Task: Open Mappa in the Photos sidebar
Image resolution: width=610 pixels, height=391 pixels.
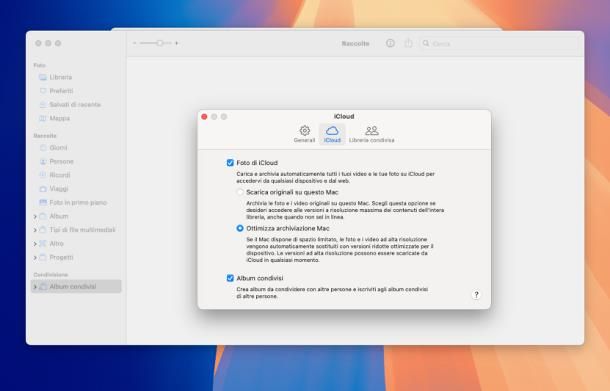Action: [60, 118]
